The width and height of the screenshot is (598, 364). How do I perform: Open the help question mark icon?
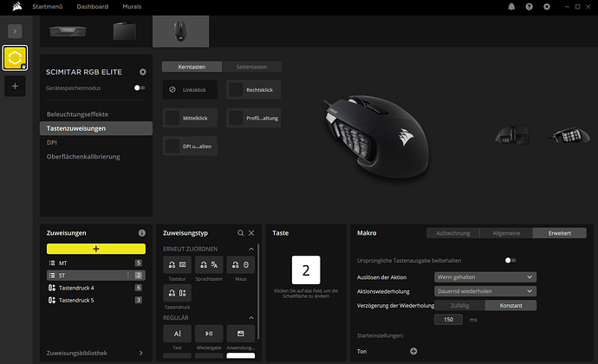[529, 6]
